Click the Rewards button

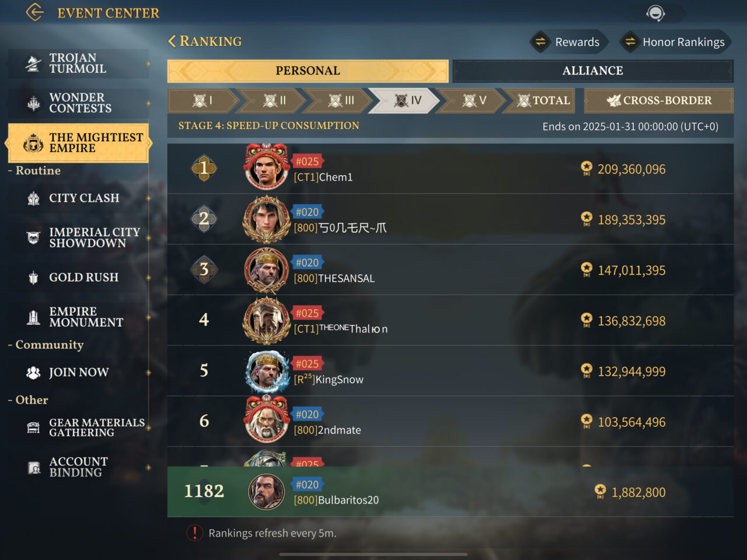point(568,42)
